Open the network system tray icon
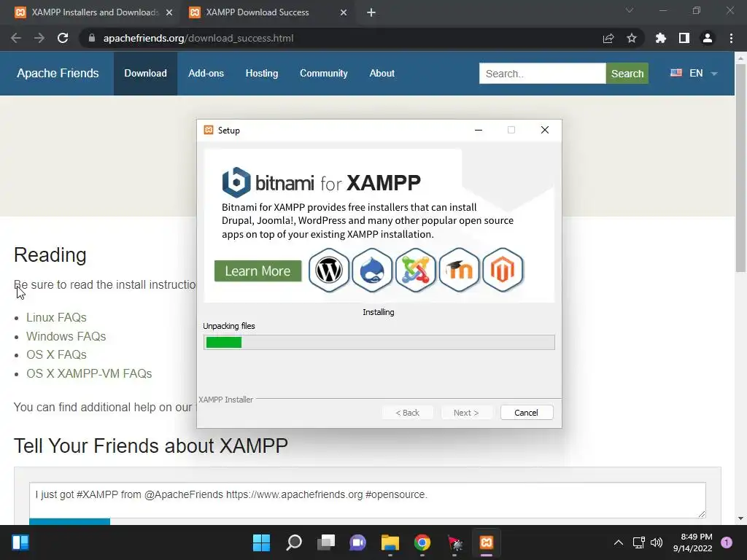 point(638,542)
